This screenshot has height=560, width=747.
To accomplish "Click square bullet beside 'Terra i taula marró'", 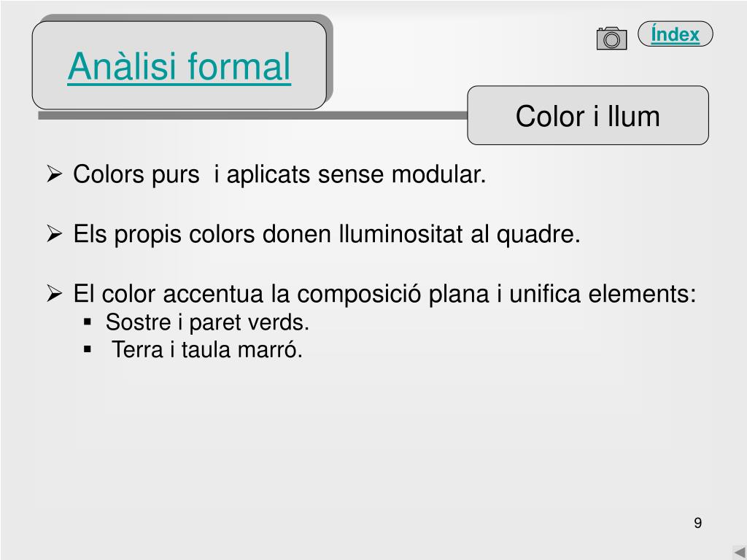I will pyautogui.click(x=88, y=349).
